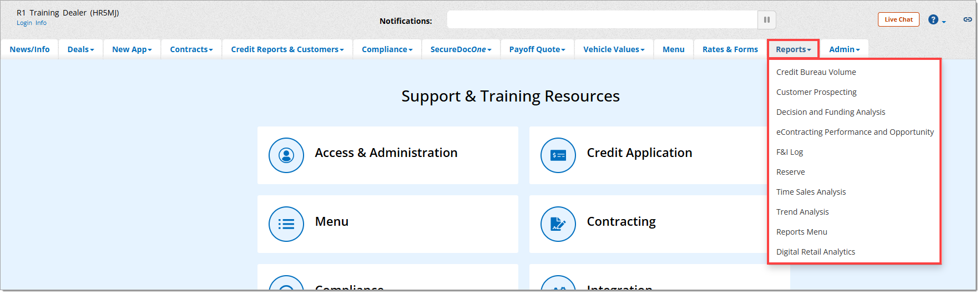Click the Menu list icon
This screenshot has height=294, width=980.
286,224
